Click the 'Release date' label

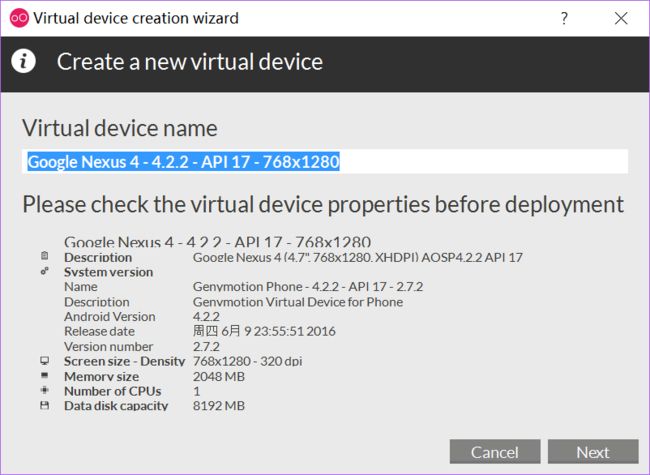[99, 331]
